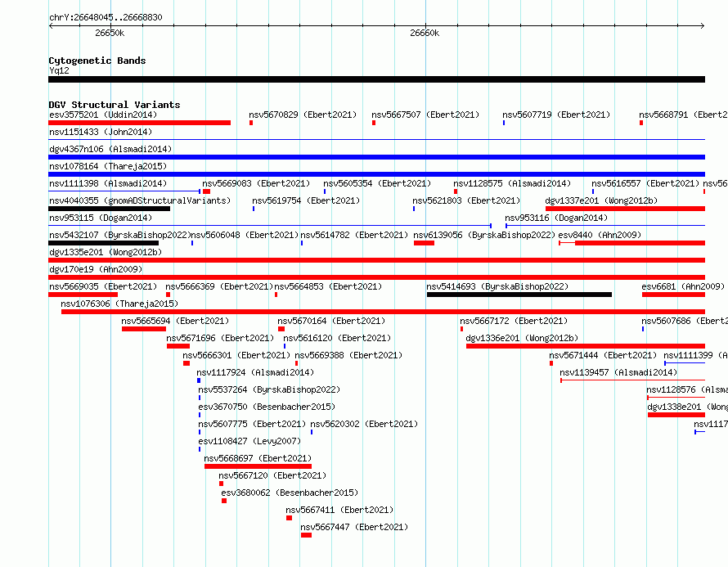Click the 26650k ruler tick label

(x=110, y=33)
